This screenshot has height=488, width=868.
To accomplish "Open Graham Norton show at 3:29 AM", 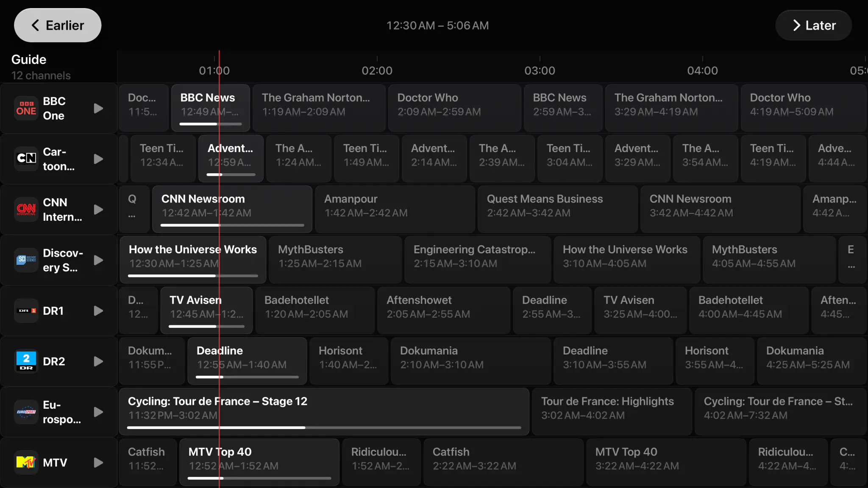I will (672, 108).
